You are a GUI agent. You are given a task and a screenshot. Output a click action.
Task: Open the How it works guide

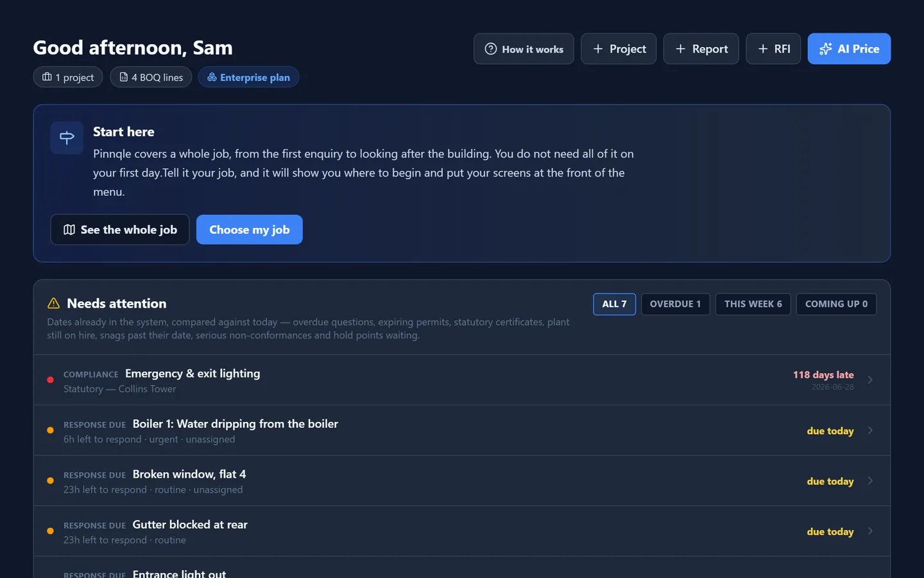click(x=524, y=49)
